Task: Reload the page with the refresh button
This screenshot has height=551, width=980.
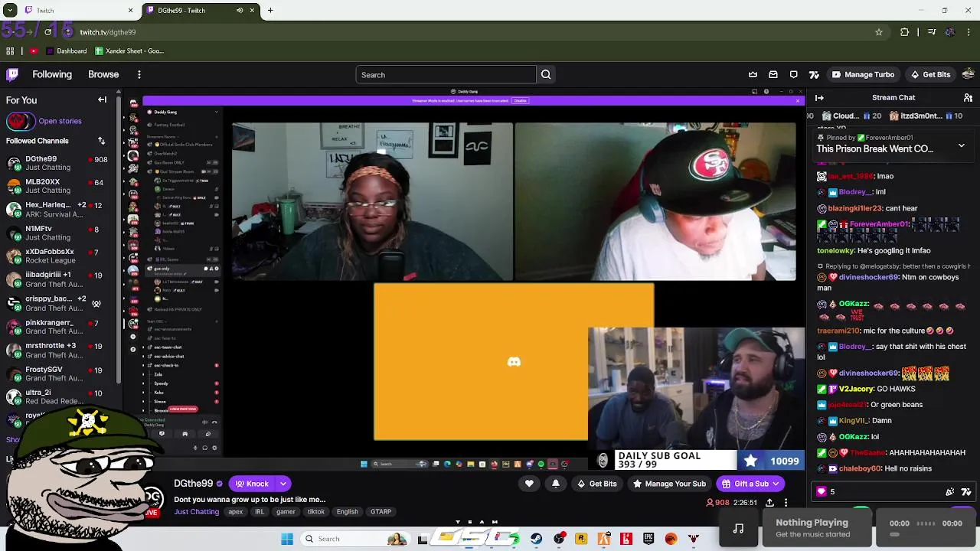Action: pyautogui.click(x=47, y=32)
